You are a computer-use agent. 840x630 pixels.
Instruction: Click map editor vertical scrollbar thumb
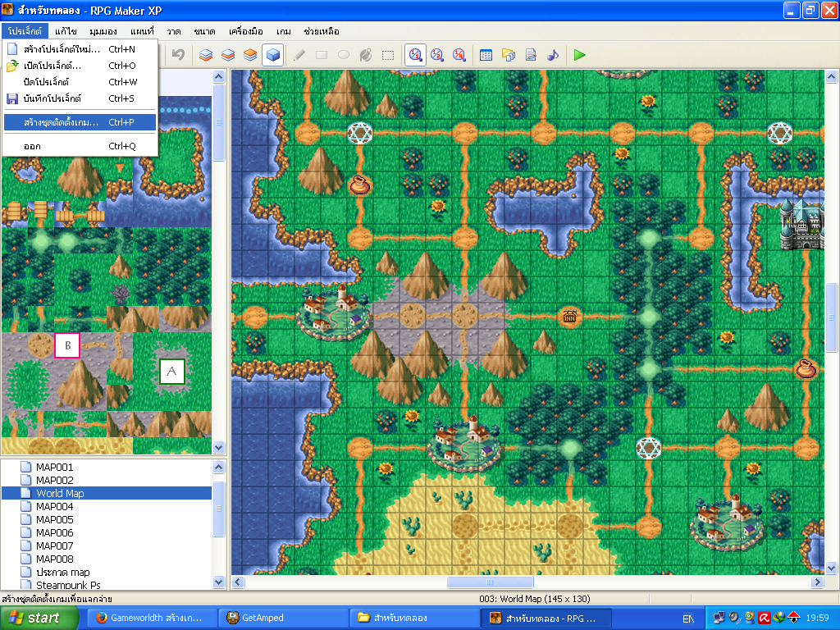pos(831,317)
